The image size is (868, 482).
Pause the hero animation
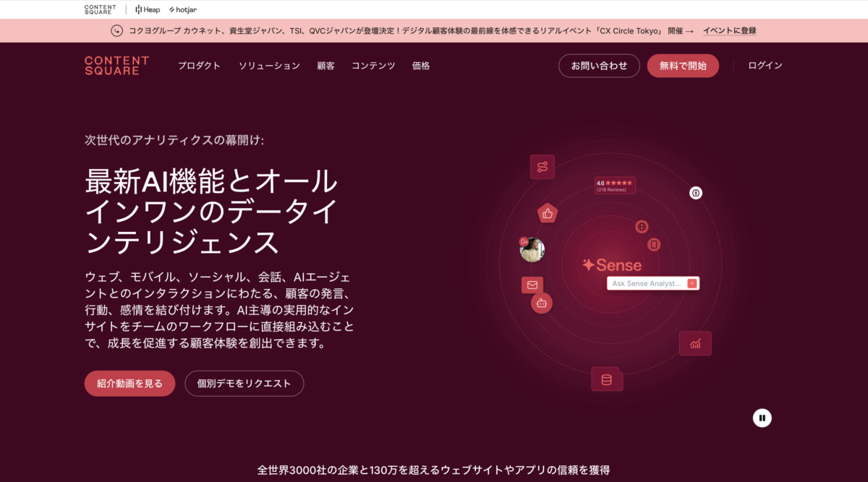click(762, 418)
